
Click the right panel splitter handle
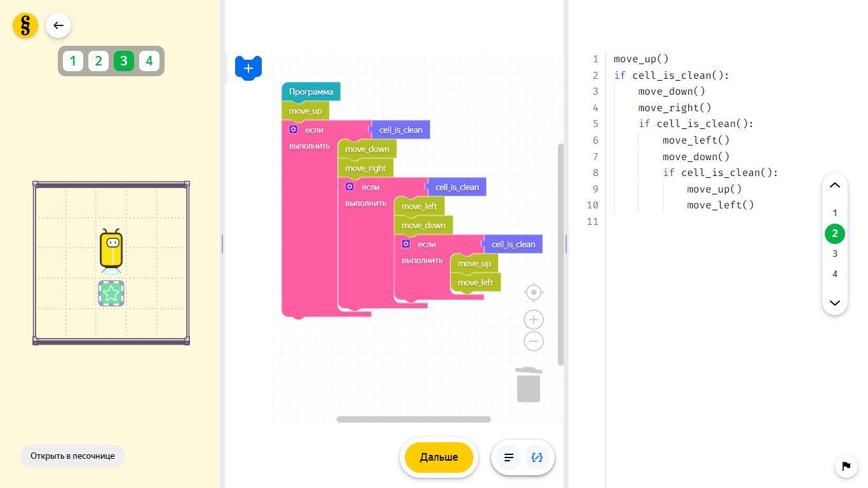(x=566, y=244)
